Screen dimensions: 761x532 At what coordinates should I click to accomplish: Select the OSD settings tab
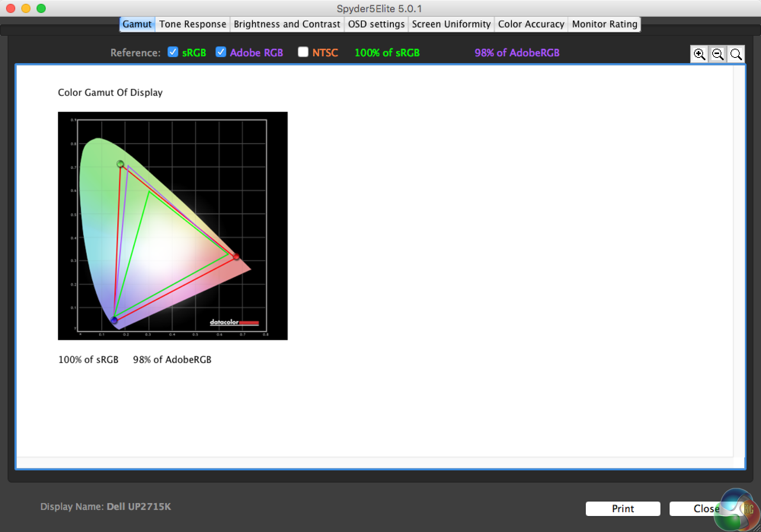pyautogui.click(x=376, y=24)
